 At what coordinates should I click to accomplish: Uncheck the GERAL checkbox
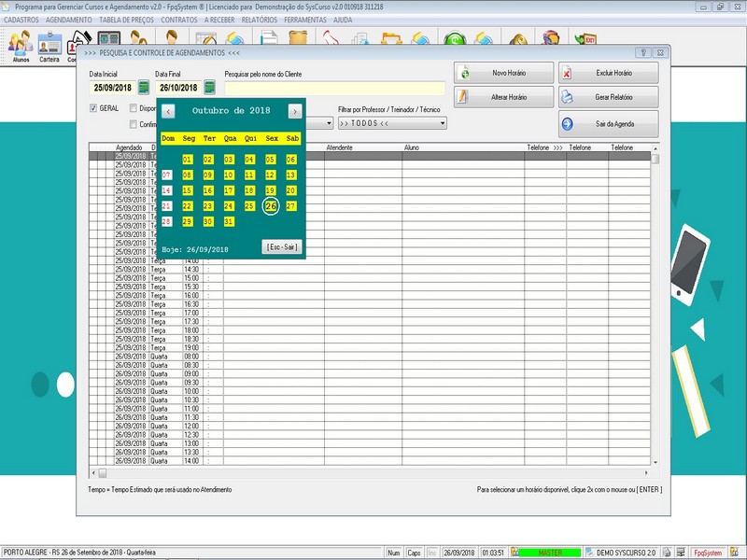point(93,108)
